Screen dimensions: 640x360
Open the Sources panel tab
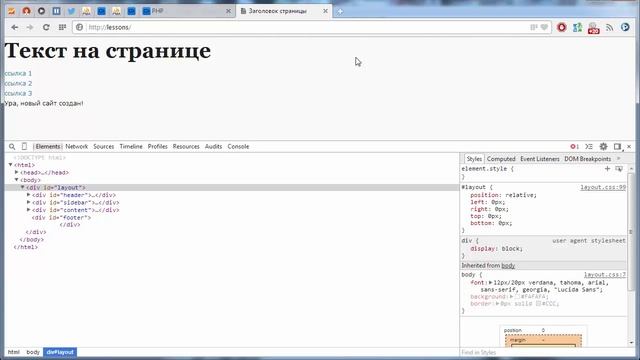(x=103, y=147)
